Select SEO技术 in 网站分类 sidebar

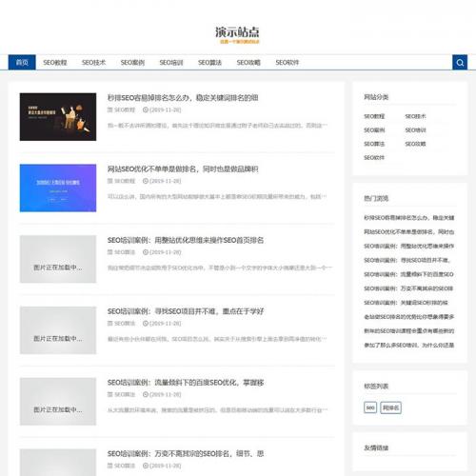pos(415,116)
